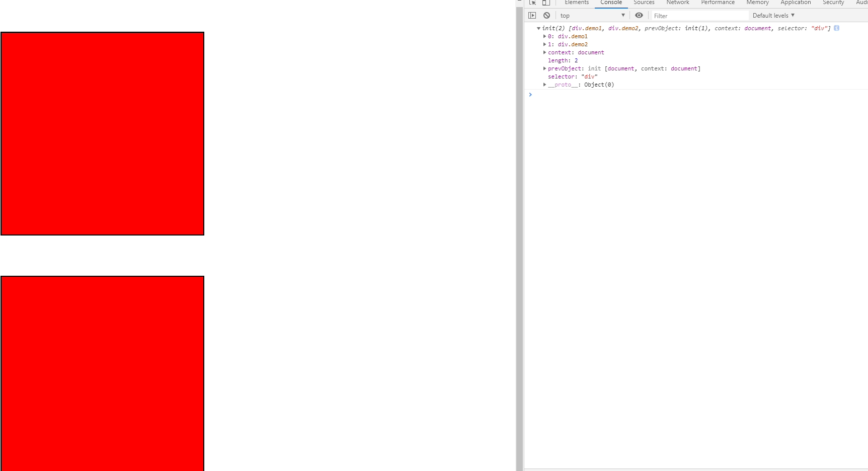The height and width of the screenshot is (471, 868).
Task: Switch to the Application tab
Action: pyautogui.click(x=796, y=3)
